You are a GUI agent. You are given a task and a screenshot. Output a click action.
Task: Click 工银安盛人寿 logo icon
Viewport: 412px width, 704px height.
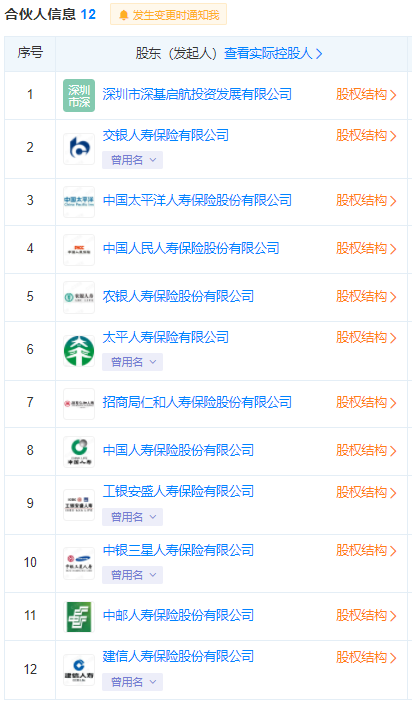79,505
